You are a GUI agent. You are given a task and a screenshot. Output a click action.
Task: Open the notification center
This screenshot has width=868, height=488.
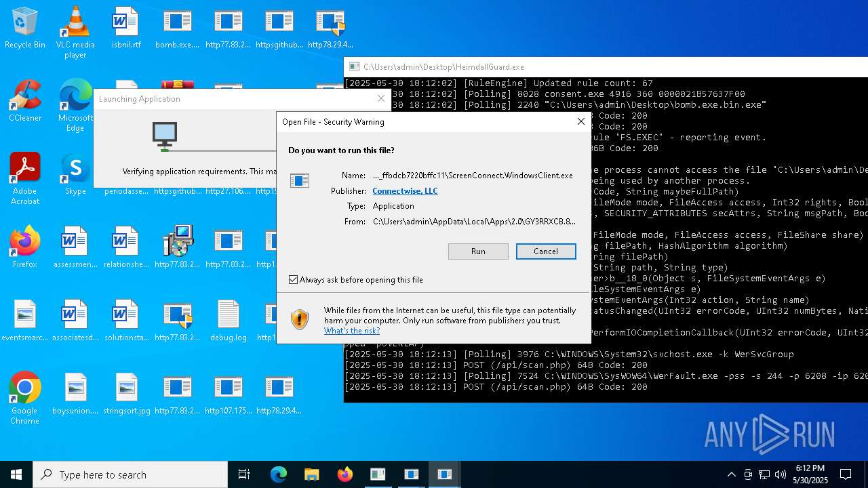pos(846,474)
